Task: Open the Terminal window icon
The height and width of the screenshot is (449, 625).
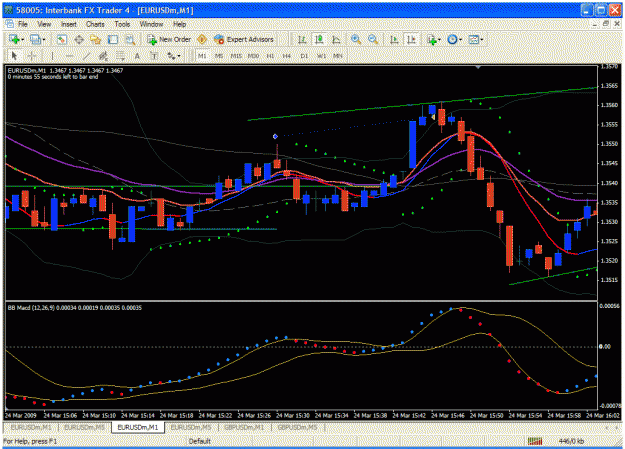Action: point(113,39)
